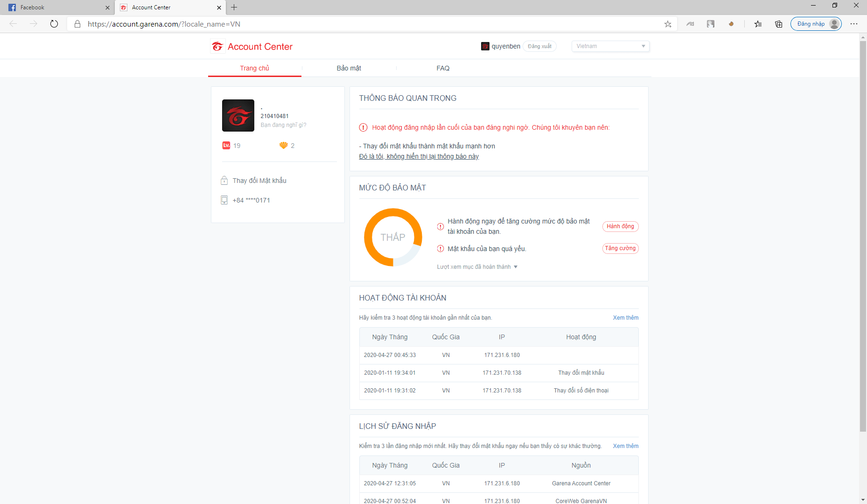
Task: Click the Account Center title text
Action: pyautogui.click(x=260, y=47)
